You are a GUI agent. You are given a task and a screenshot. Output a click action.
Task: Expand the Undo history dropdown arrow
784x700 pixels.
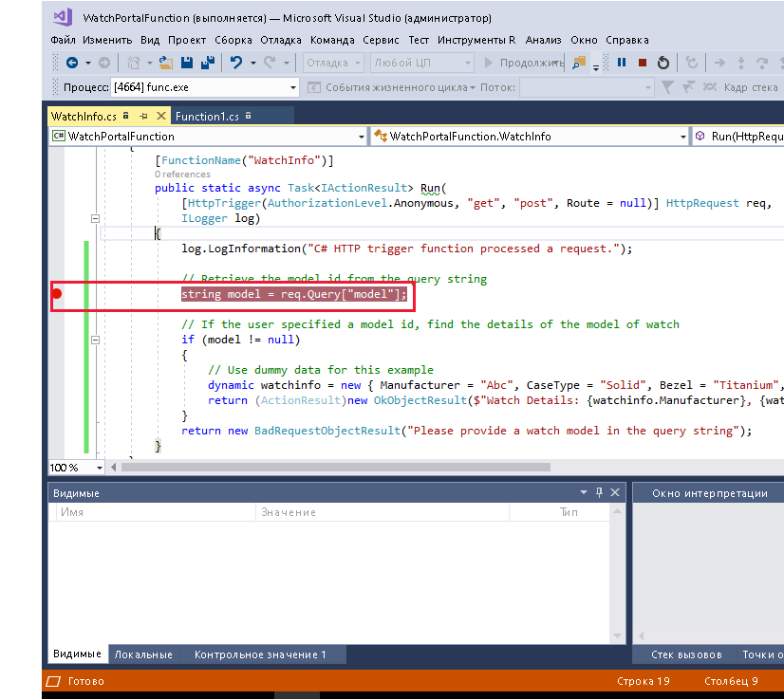click(253, 63)
